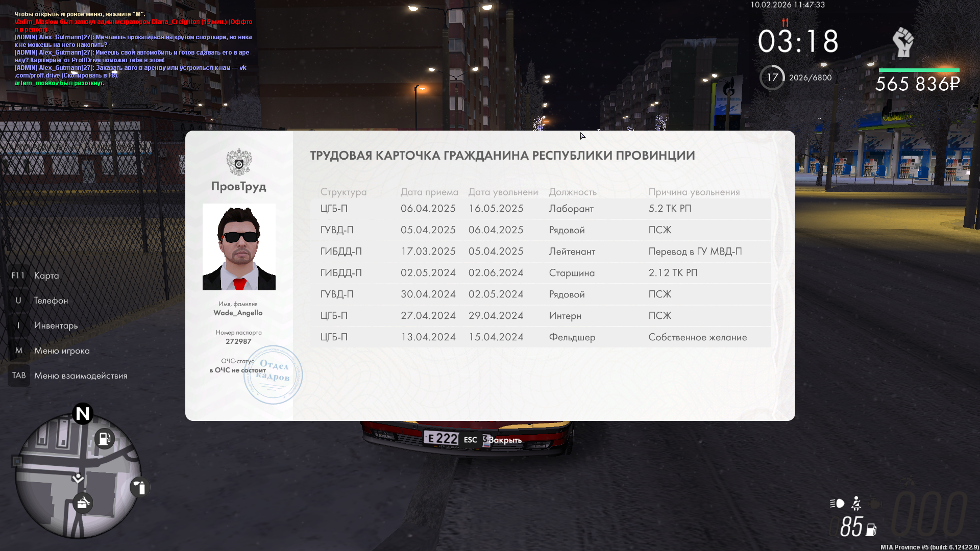Click the north compass marker N

[83, 413]
